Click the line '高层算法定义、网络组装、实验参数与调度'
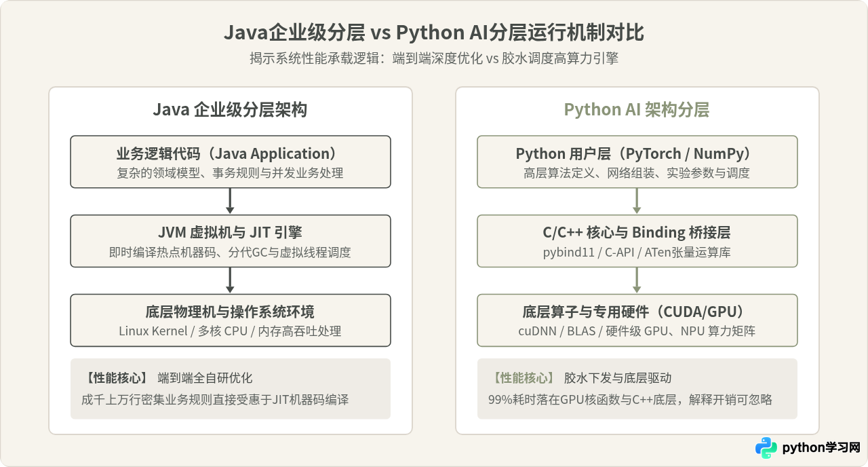This screenshot has width=868, height=467. coord(637,173)
